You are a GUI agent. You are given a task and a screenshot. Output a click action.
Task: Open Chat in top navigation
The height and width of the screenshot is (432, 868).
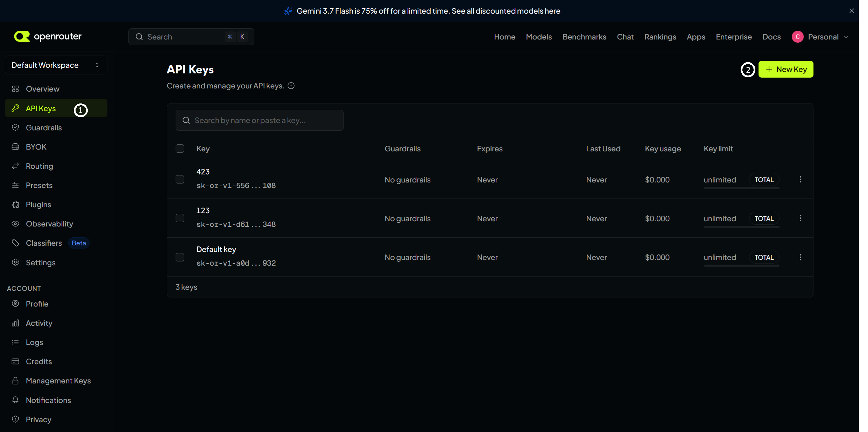(625, 37)
